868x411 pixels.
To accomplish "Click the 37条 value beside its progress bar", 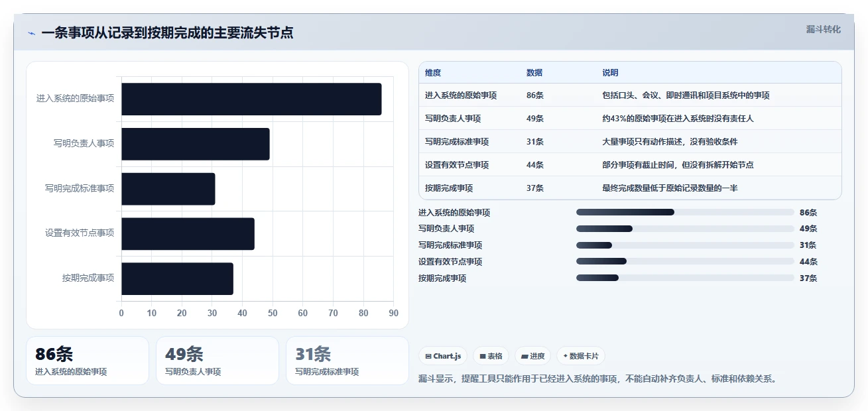I will coord(808,278).
